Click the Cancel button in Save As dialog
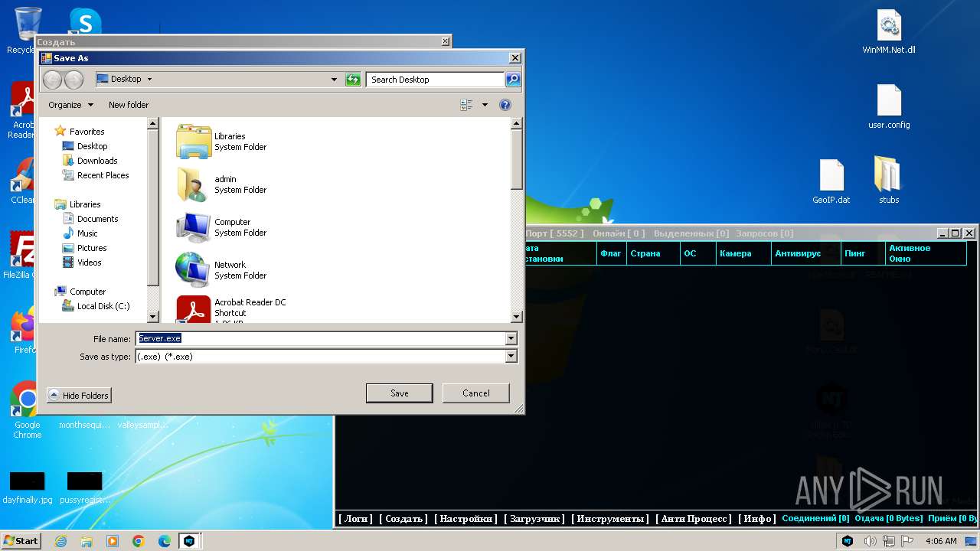Image resolution: width=980 pixels, height=551 pixels. [475, 393]
